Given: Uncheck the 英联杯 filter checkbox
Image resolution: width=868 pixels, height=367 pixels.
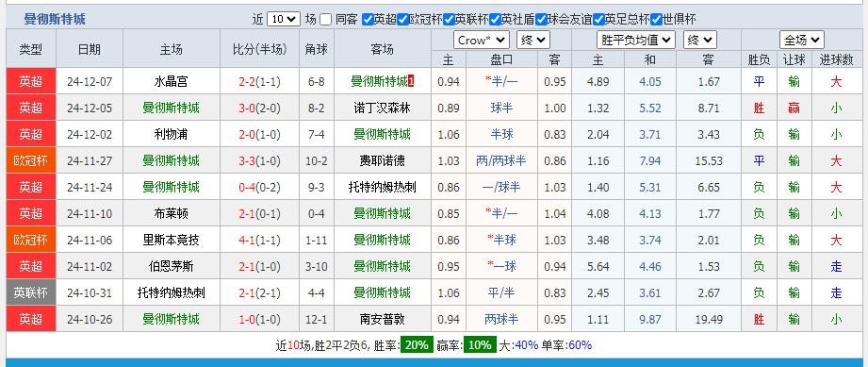Looking at the screenshot, I should coord(449,20).
